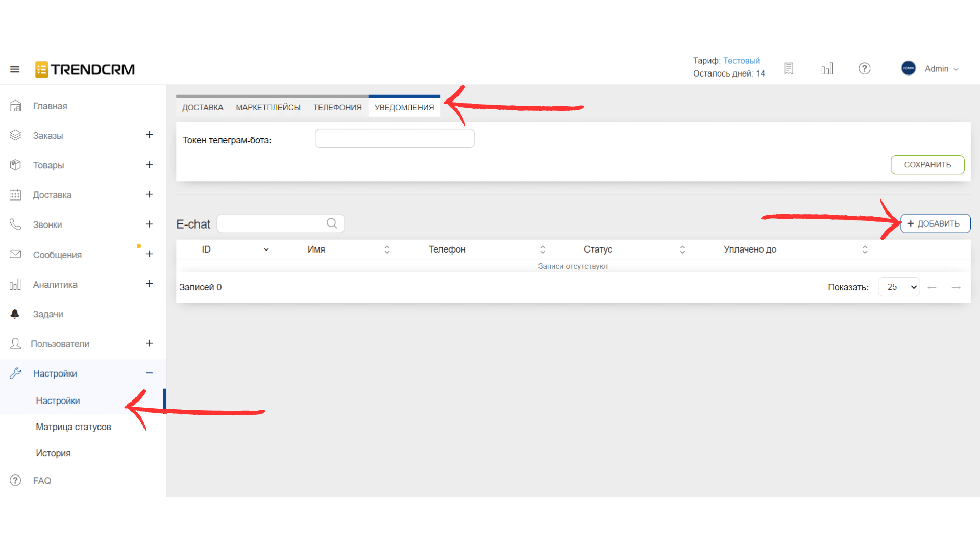The image size is (980, 551).
Task: Go to next page arrow
Action: point(956,287)
